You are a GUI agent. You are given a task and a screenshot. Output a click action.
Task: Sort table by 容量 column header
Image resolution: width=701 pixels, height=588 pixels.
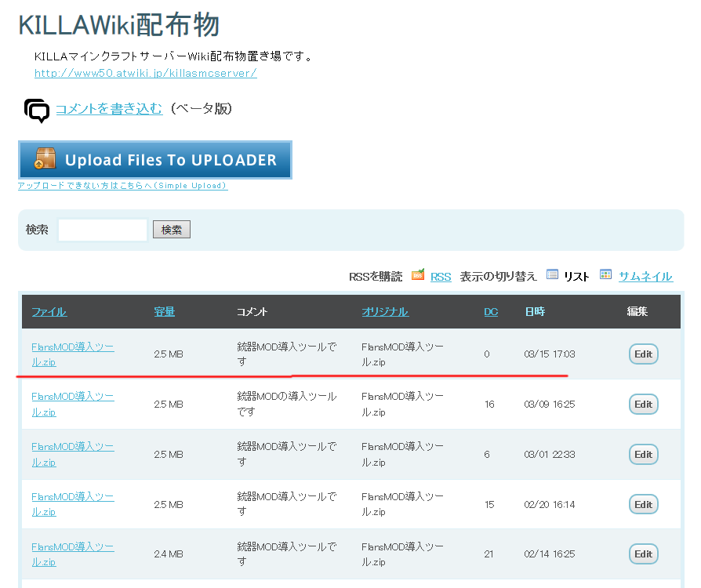pos(164,312)
